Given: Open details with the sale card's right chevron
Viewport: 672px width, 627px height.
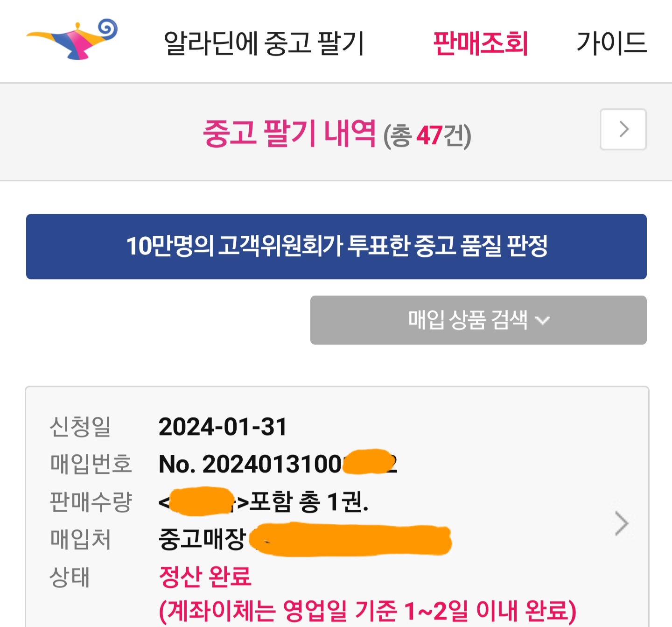Looking at the screenshot, I should [x=622, y=523].
